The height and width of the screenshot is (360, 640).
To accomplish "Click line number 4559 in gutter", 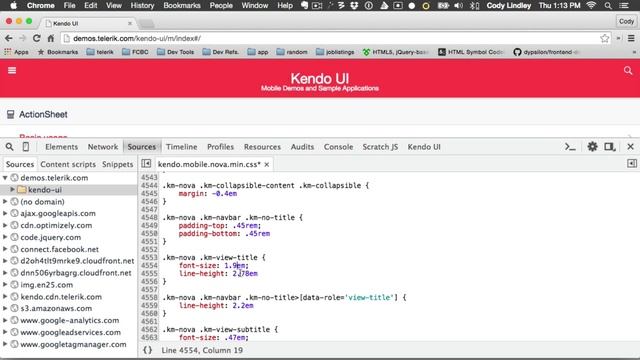I will [x=149, y=305].
